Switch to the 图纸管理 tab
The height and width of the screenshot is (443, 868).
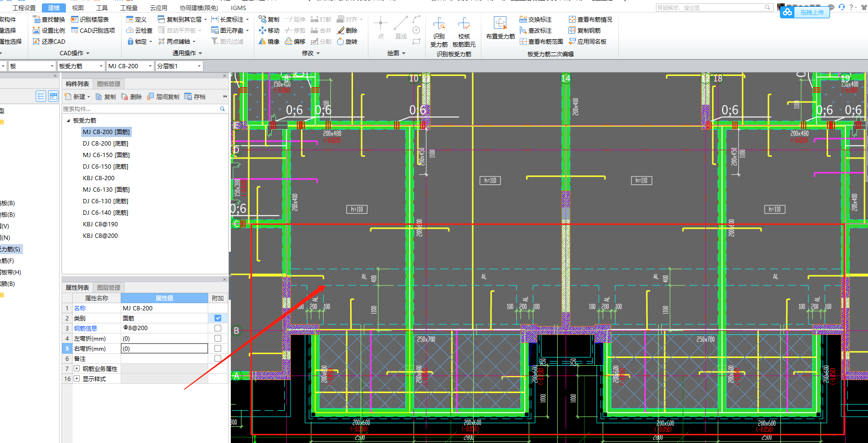tap(109, 84)
